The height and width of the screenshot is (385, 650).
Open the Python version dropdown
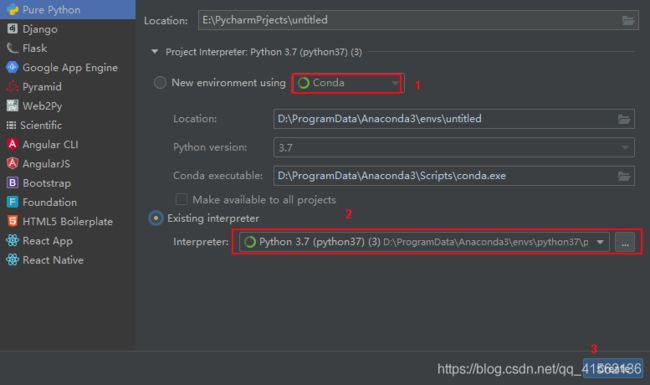tap(454, 148)
